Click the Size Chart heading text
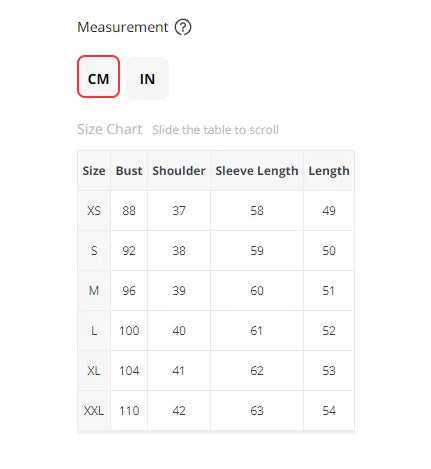The height and width of the screenshot is (469, 431). tap(110, 129)
